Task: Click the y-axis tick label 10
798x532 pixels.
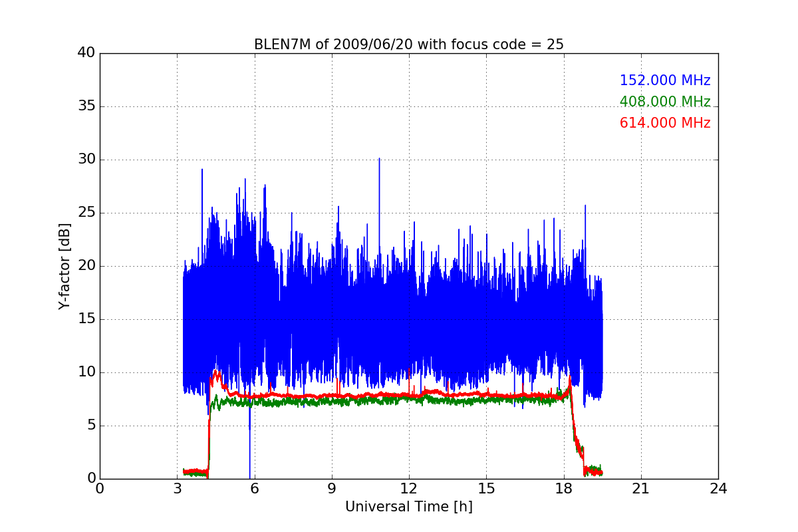Action: point(86,372)
